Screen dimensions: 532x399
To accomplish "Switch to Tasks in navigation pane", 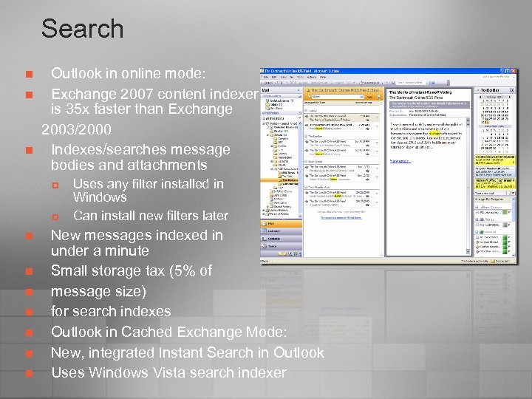I will pos(282,246).
